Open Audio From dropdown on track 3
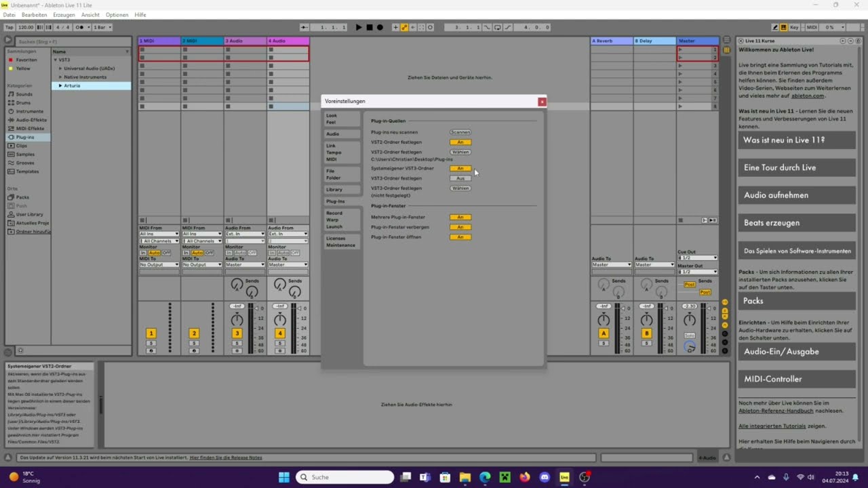Screen dimensions: 868x488 point(245,234)
